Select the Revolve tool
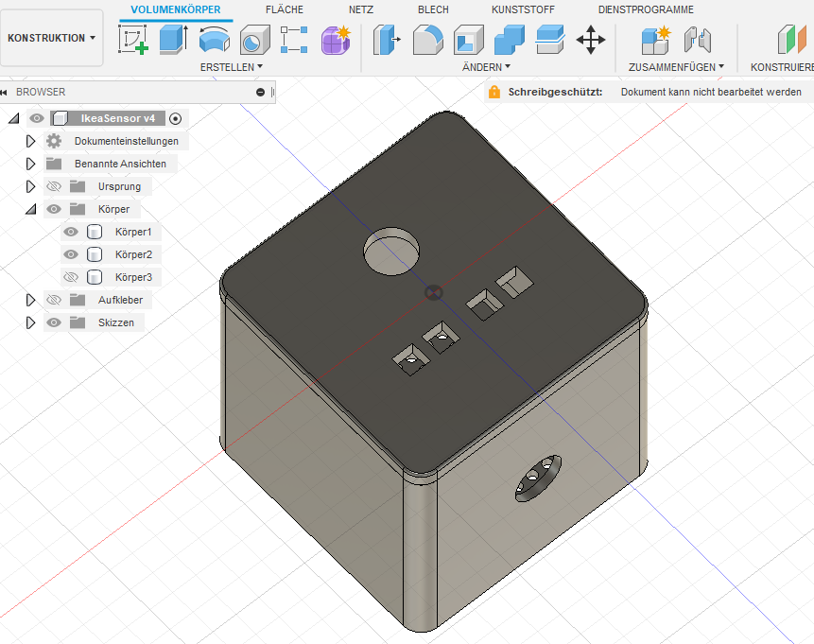This screenshot has height=644, width=814. tap(215, 40)
